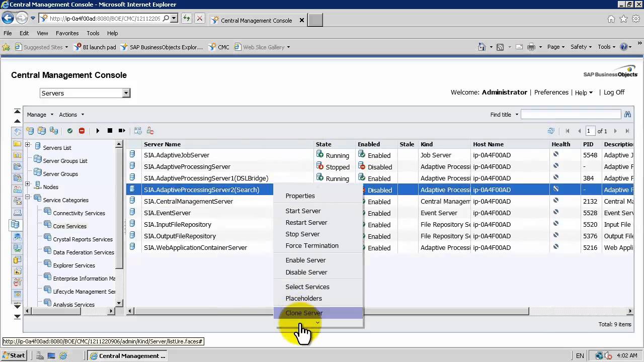Click the Windows Start button
The width and height of the screenshot is (644, 362).
pos(14,355)
